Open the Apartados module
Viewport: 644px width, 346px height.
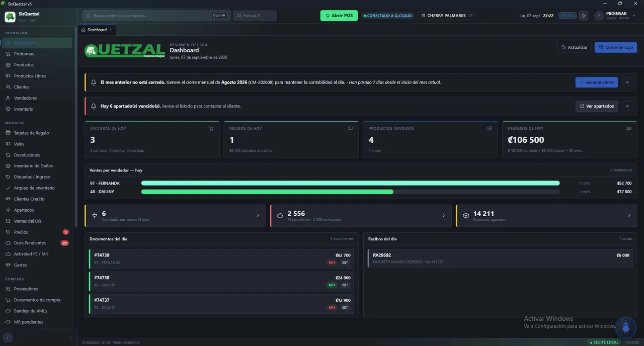pos(37,210)
